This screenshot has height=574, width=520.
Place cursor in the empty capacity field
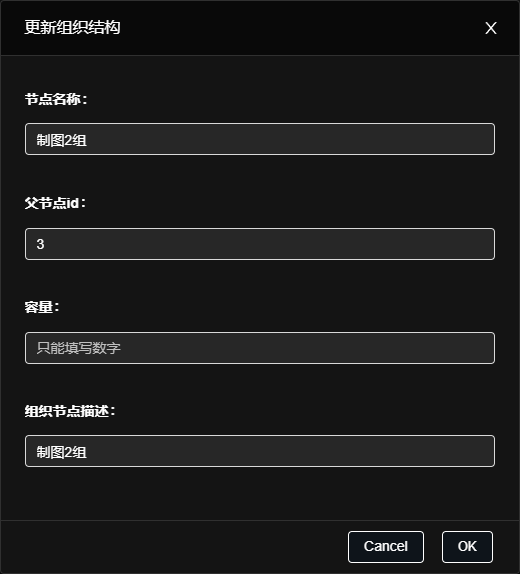260,348
